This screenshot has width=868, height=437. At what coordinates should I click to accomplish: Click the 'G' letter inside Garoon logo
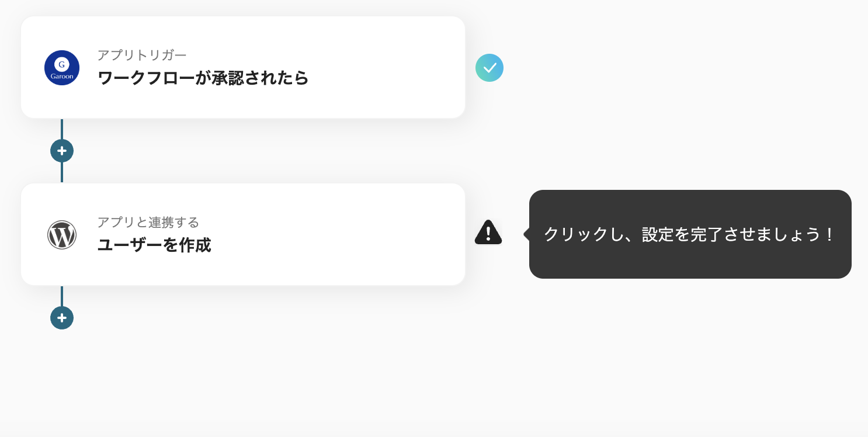click(62, 64)
